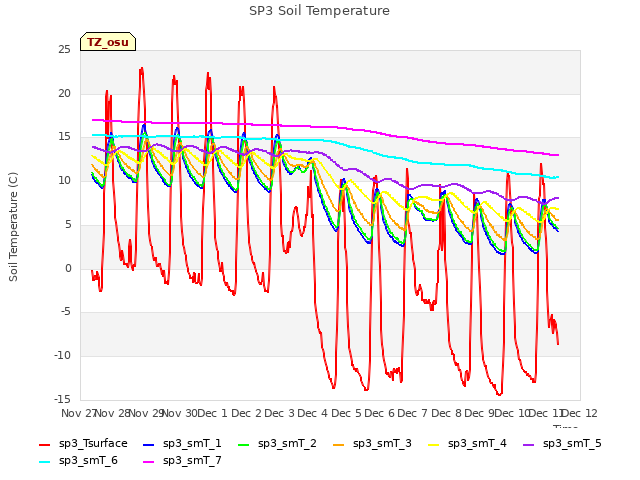Image resolution: width=640 pixels, height=480 pixels.
Task: Click green swatch beside sp3_smT_2
Action: 244,444
